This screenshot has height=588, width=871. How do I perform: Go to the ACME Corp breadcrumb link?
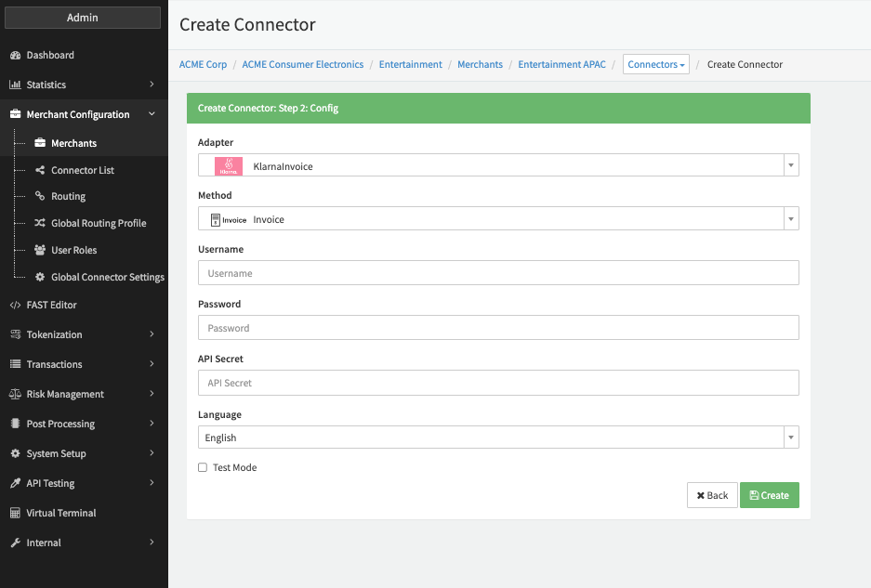(203, 65)
